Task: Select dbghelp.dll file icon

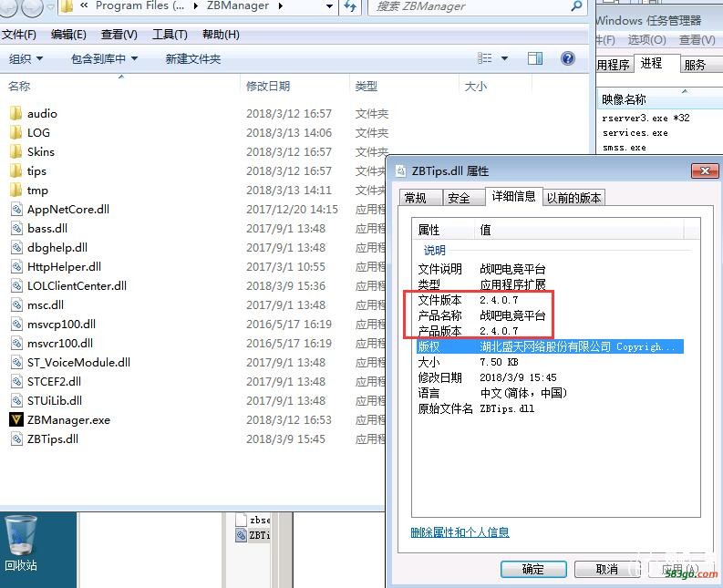Action: pos(16,248)
